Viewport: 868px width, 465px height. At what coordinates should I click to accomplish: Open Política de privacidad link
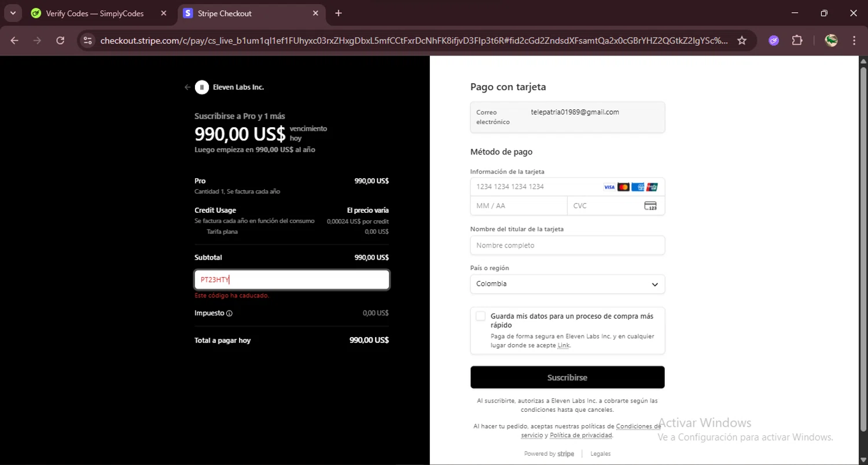[x=581, y=435]
